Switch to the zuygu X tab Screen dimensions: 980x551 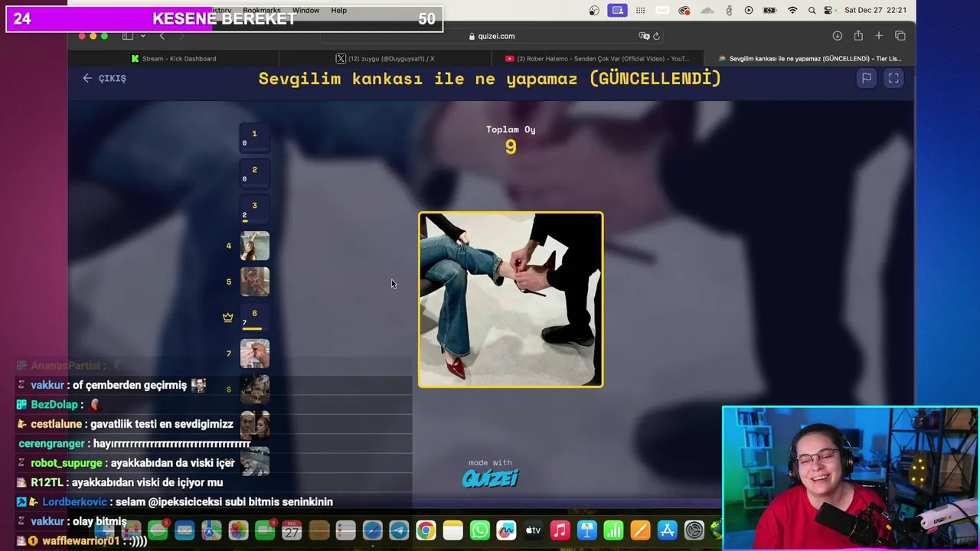(386, 58)
